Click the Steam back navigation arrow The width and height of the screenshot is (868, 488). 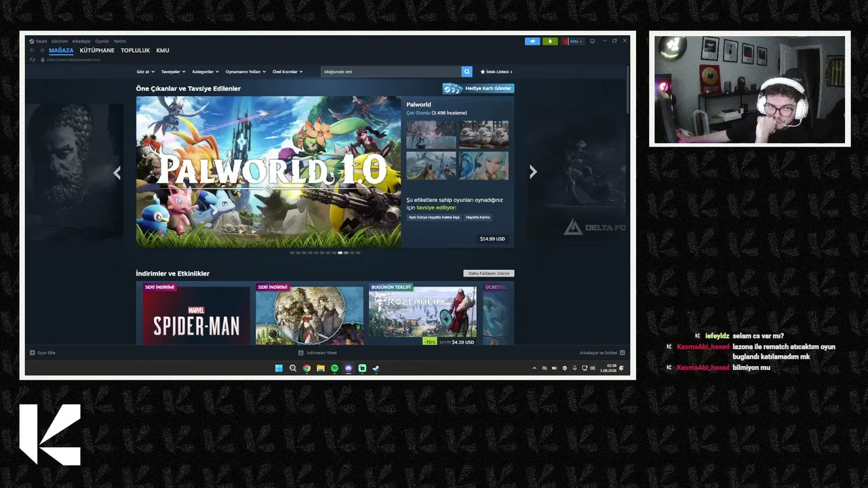[x=32, y=50]
